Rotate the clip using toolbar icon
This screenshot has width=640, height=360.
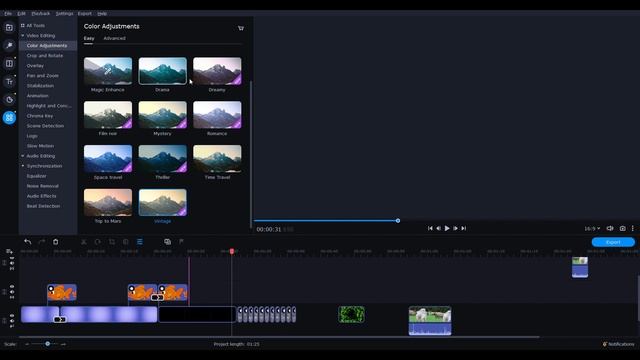coord(98,242)
